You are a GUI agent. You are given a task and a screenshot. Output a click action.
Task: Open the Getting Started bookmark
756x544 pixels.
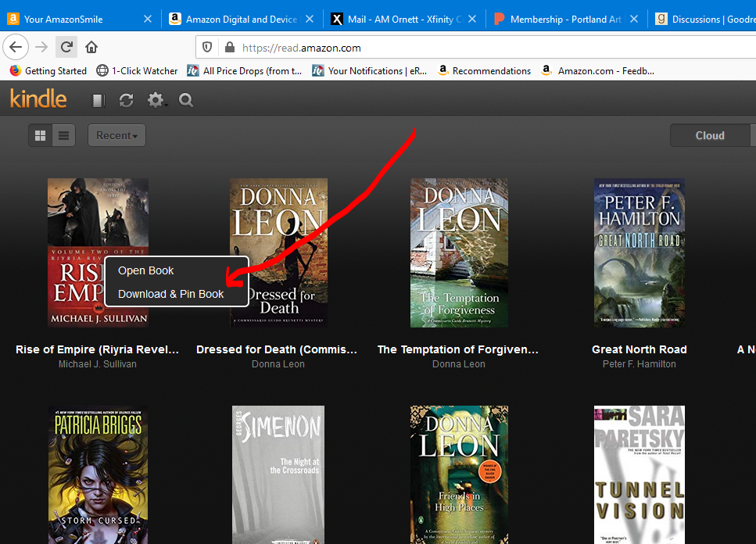point(48,70)
